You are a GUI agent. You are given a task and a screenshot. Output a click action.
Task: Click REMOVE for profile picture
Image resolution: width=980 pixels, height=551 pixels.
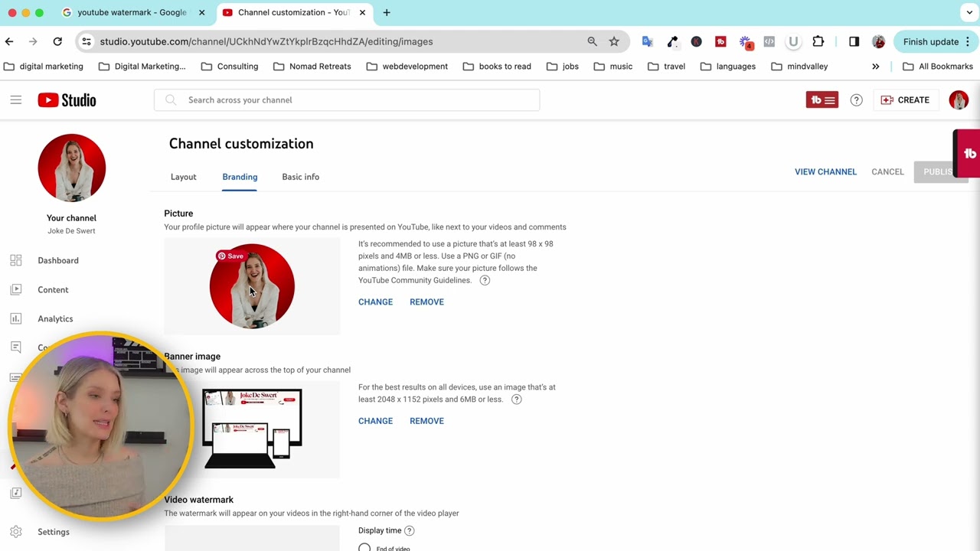426,302
